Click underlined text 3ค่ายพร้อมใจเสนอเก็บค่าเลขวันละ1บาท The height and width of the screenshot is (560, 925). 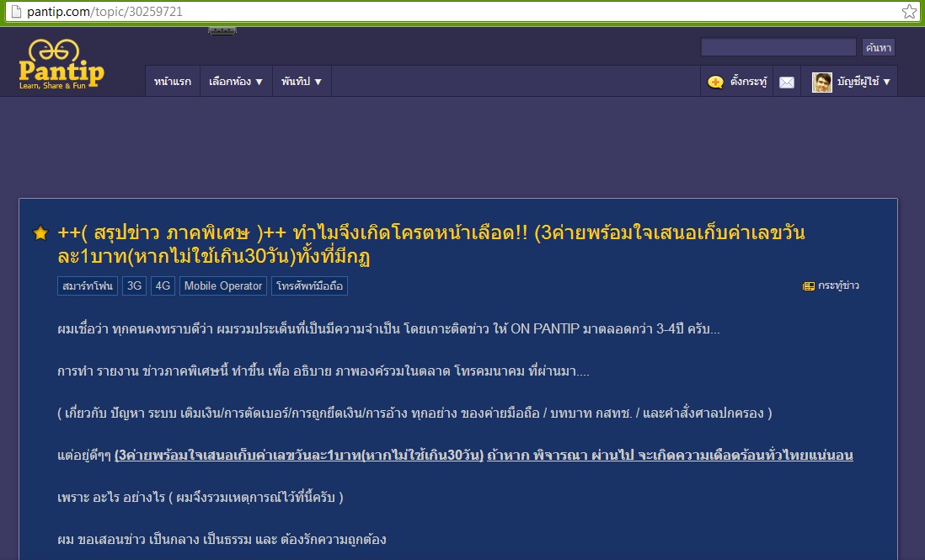299,455
